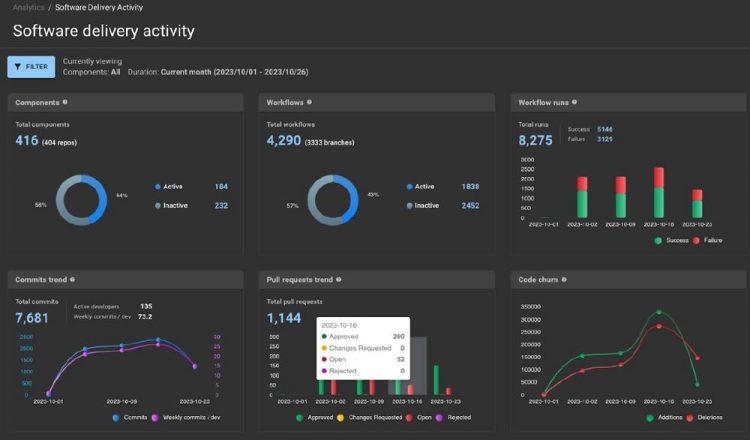
Task: Open the Analytics breadcrumb link
Action: (x=28, y=7)
